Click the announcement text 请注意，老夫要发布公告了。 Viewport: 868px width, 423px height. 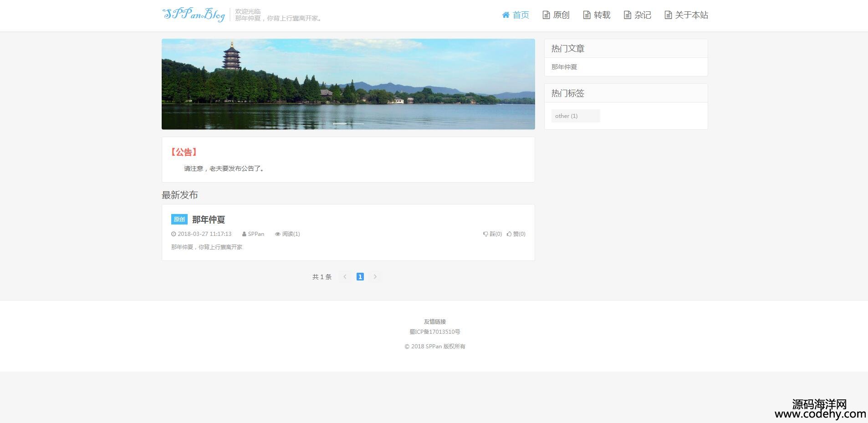(225, 168)
